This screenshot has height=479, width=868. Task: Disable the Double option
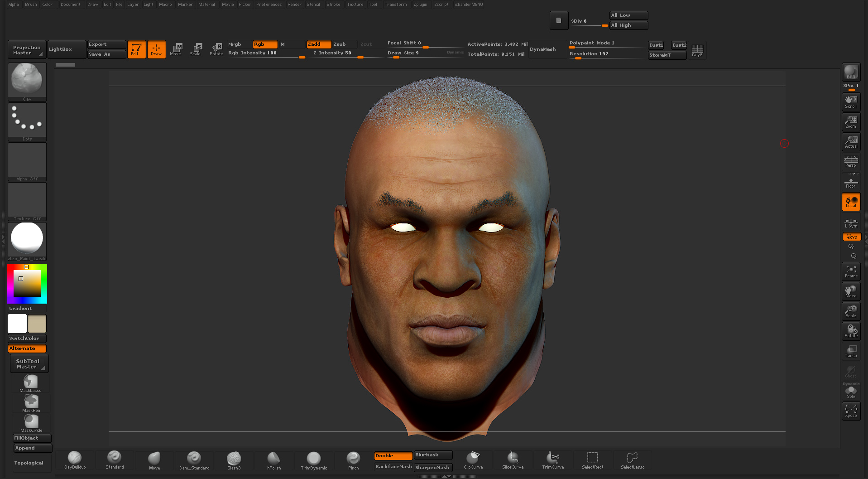(x=393, y=456)
